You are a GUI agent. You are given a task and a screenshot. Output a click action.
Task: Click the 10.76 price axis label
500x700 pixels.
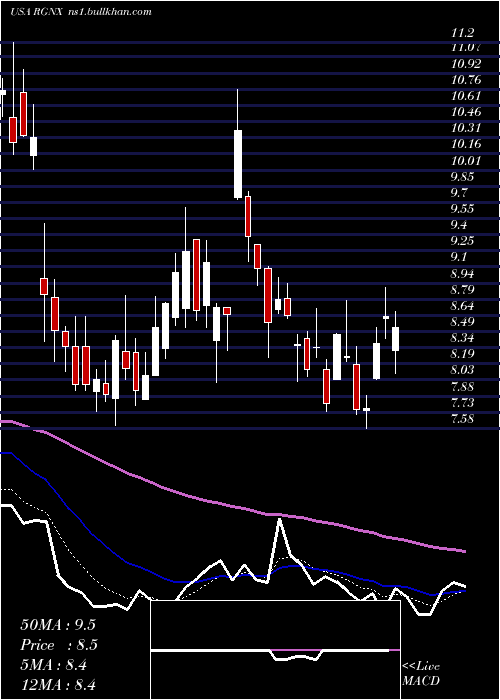(x=466, y=80)
